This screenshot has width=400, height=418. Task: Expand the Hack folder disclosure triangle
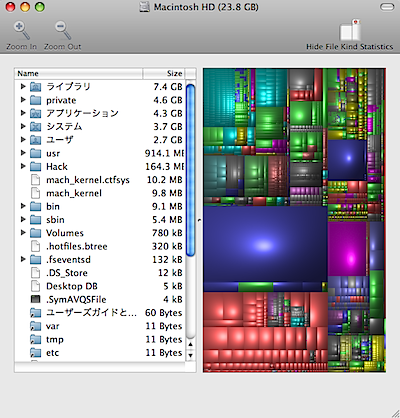[23, 166]
